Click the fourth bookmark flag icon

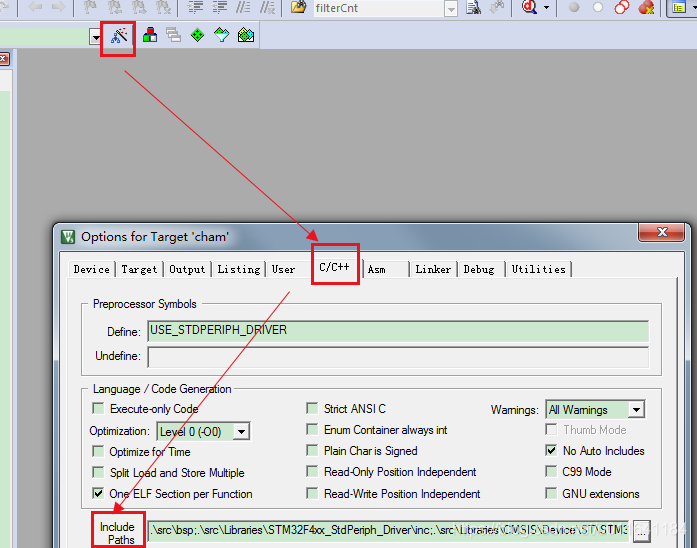point(163,7)
